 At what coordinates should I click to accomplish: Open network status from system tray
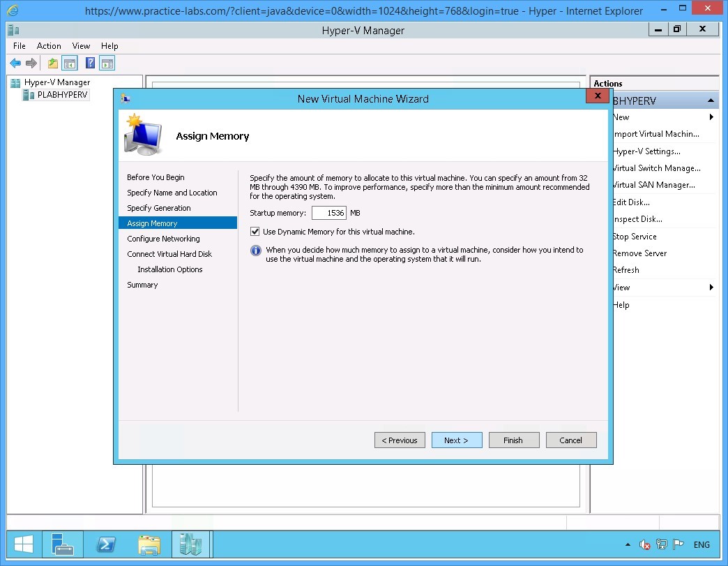click(x=662, y=544)
